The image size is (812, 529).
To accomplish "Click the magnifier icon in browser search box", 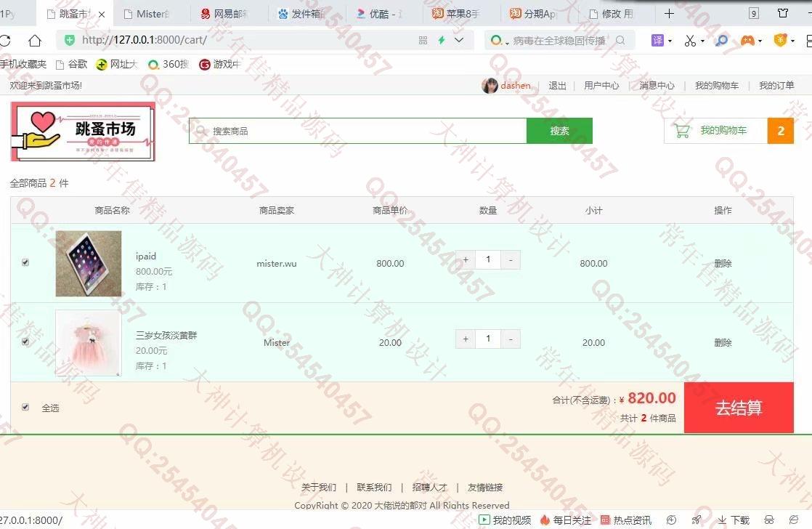I will tap(620, 41).
